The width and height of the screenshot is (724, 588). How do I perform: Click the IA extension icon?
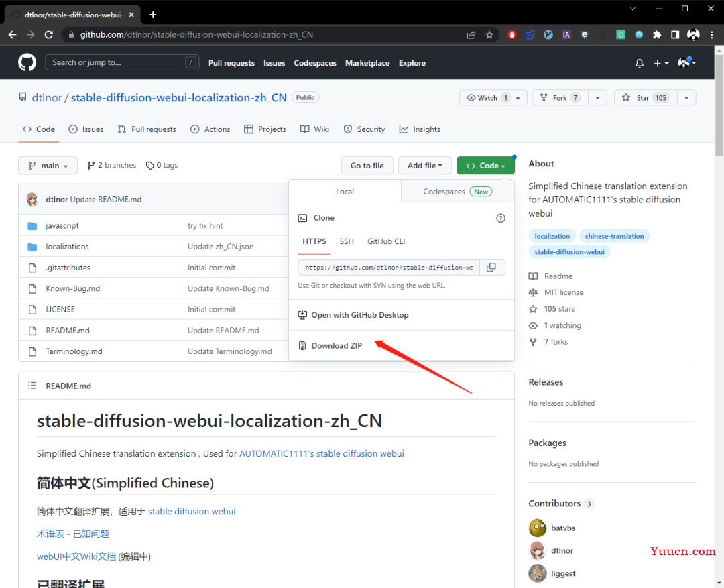(566, 35)
